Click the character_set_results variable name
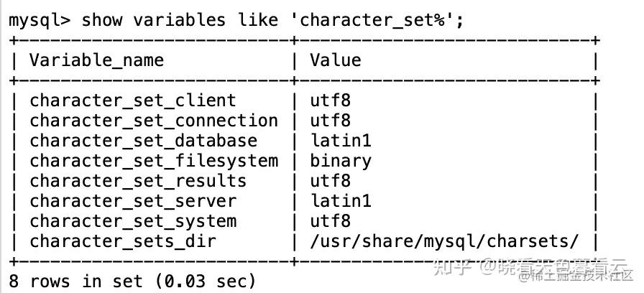This screenshot has width=644, height=293. pyautogui.click(x=138, y=182)
